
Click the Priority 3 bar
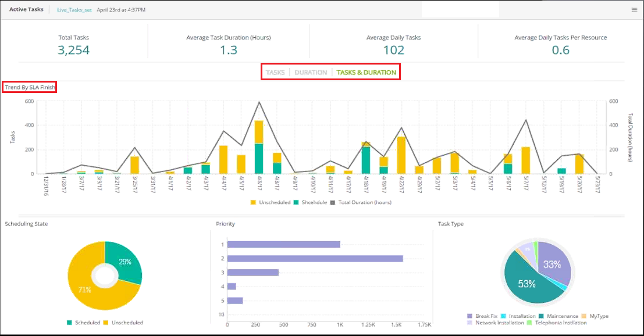coord(253,273)
